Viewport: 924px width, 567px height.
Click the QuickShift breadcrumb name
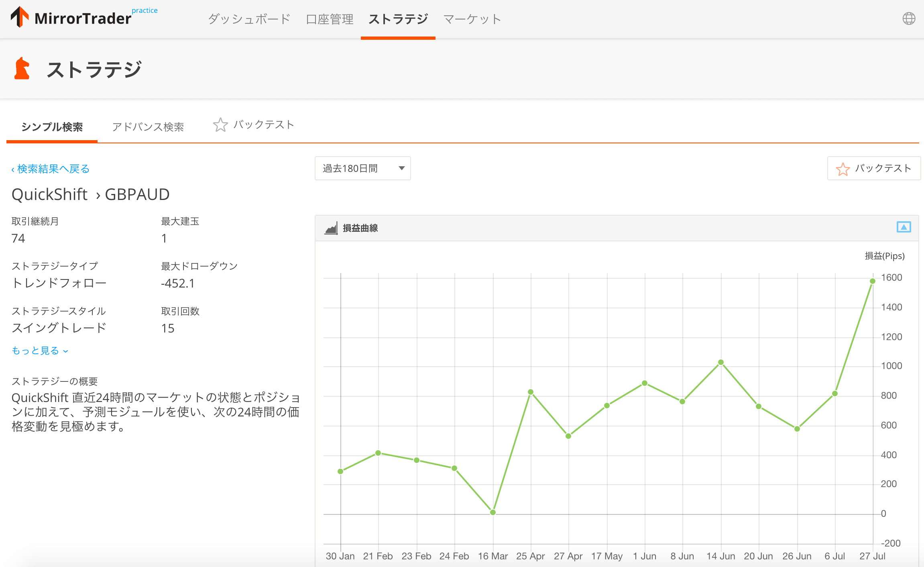pos(49,194)
